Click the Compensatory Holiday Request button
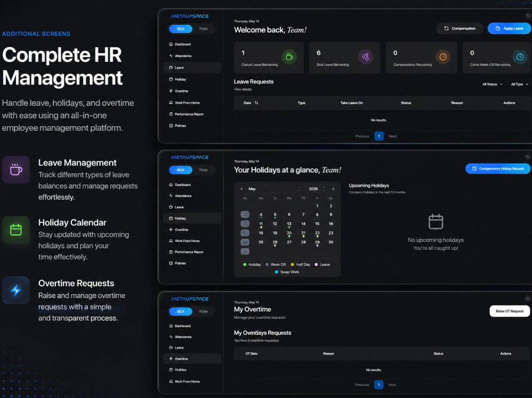 pos(498,168)
